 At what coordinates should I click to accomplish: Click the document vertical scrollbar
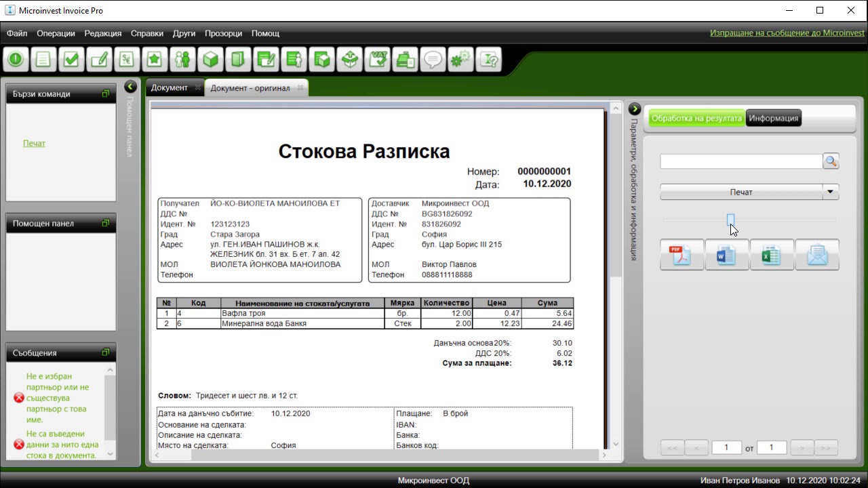[616, 275]
